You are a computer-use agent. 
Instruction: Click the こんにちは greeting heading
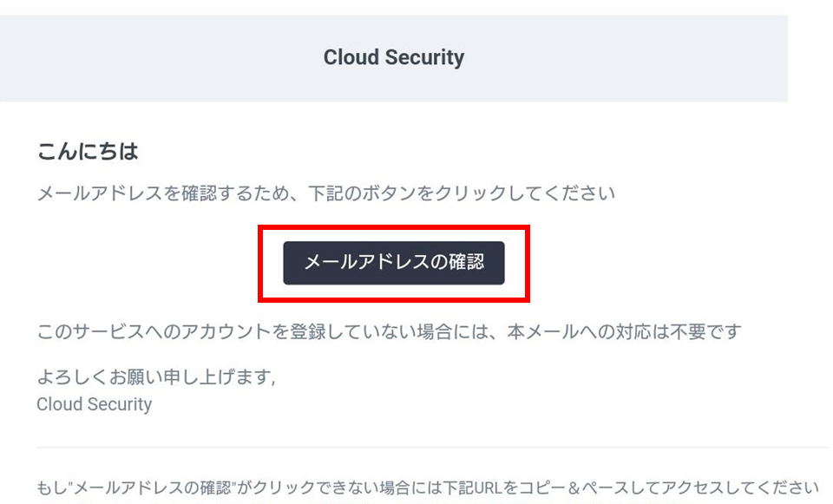click(88, 151)
